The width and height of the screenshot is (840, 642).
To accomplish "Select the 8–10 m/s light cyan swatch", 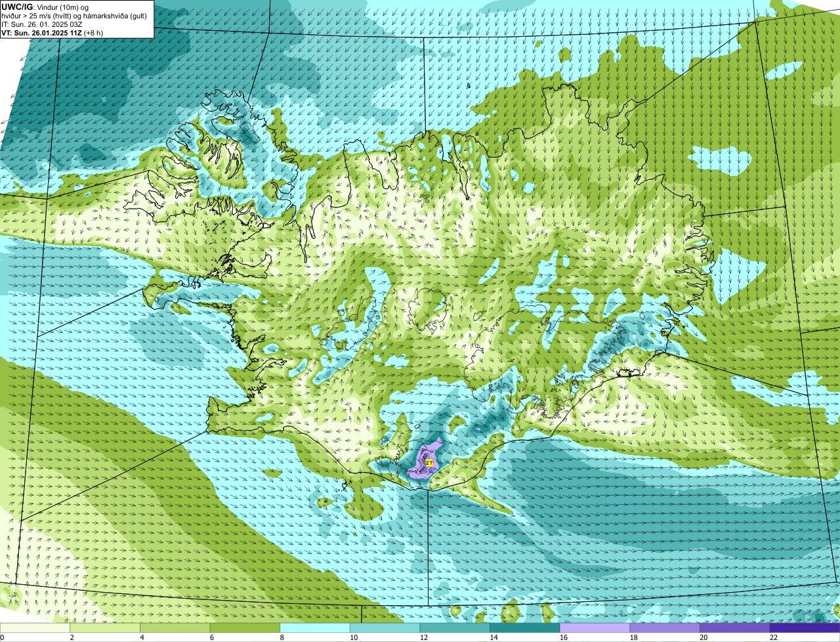I will click(x=315, y=628).
